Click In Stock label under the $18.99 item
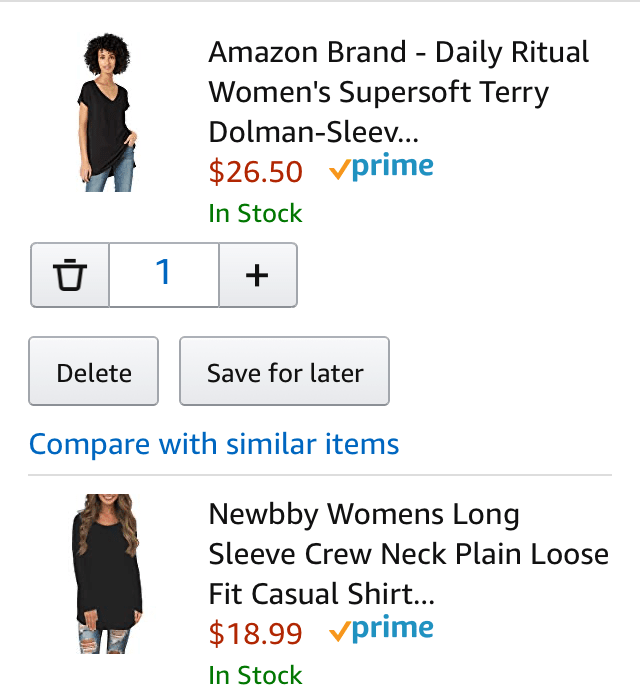 tap(255, 675)
